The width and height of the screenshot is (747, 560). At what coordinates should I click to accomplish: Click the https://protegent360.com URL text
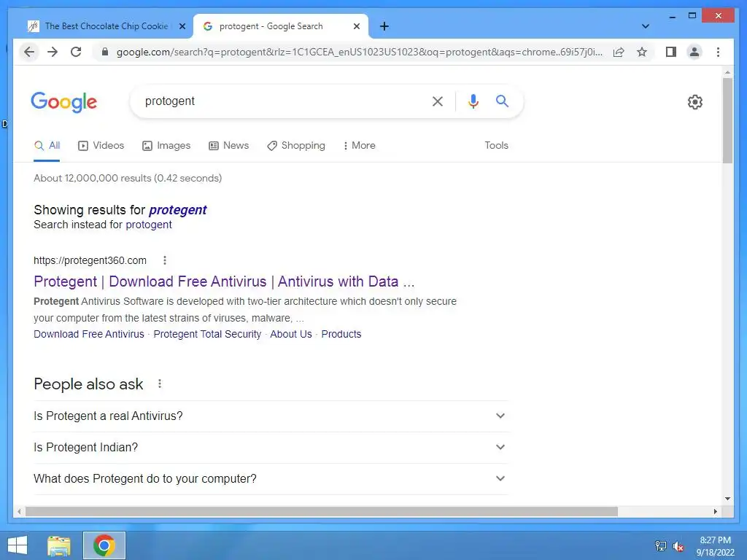click(x=90, y=260)
